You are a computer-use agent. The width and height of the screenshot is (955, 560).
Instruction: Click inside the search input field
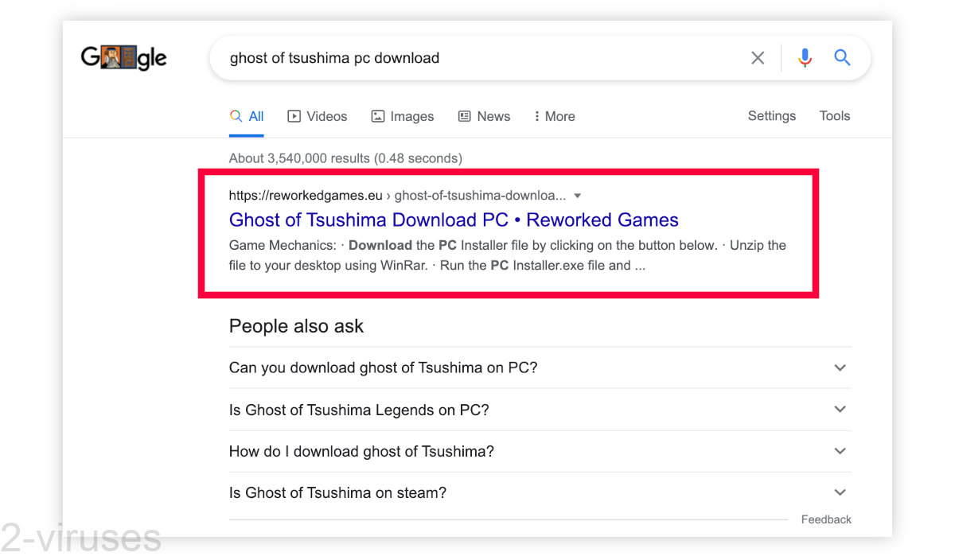477,57
